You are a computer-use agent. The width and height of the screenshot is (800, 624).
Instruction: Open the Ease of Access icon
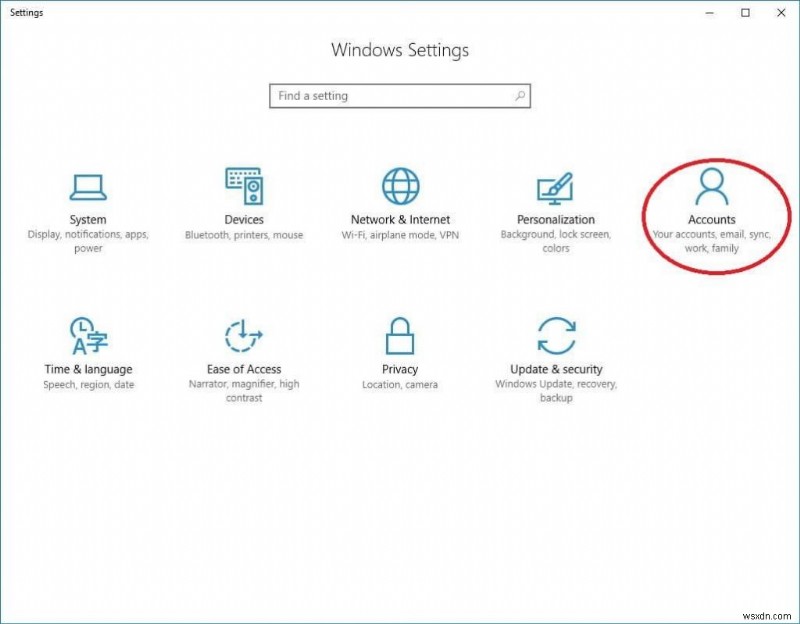(x=244, y=336)
